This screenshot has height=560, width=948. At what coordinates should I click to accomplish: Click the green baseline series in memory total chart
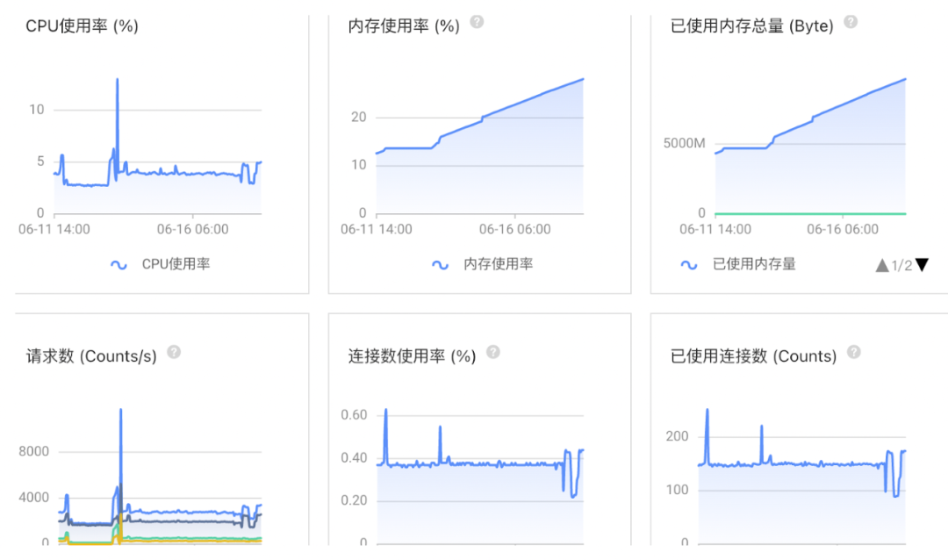pyautogui.click(x=810, y=213)
